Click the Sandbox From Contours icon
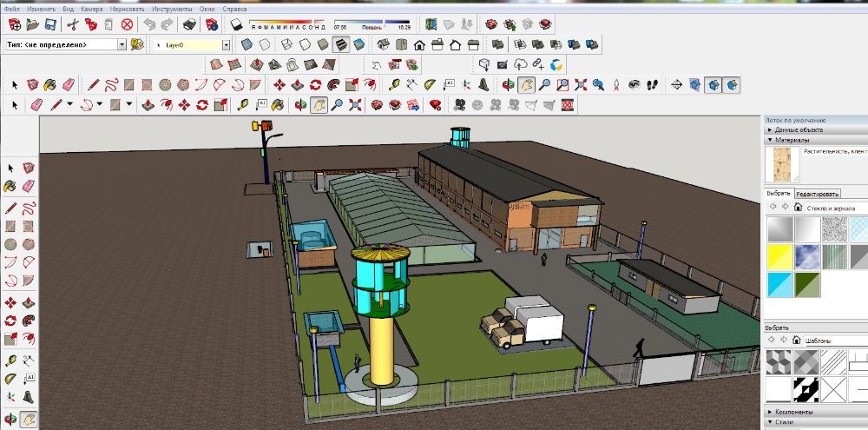 click(x=216, y=65)
